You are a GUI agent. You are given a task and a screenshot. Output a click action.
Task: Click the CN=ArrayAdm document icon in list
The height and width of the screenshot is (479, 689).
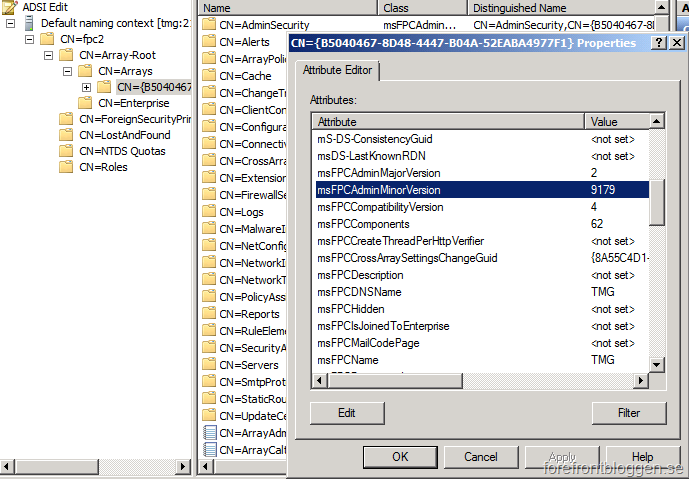210,433
